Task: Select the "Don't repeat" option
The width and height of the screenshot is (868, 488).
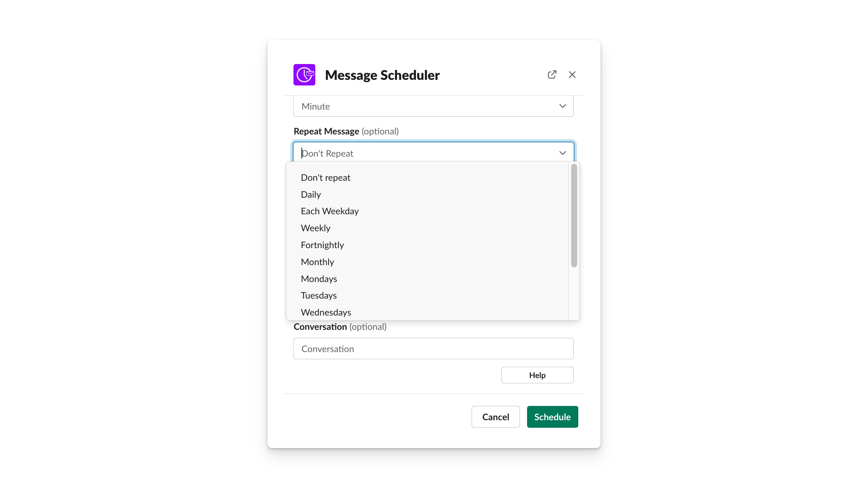Action: tap(427, 178)
